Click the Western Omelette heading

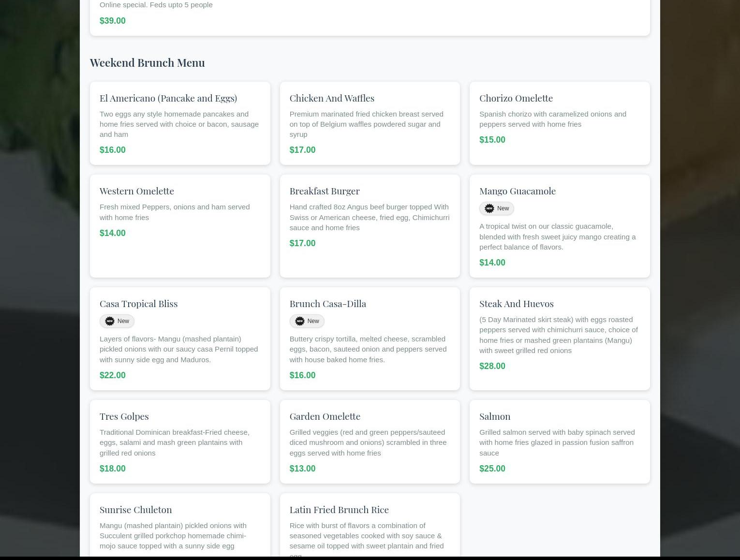136,191
